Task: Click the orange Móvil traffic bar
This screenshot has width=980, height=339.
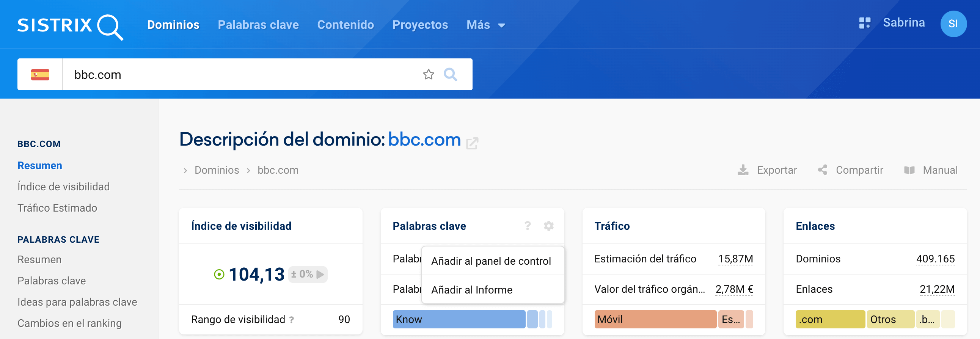Action: pos(655,320)
